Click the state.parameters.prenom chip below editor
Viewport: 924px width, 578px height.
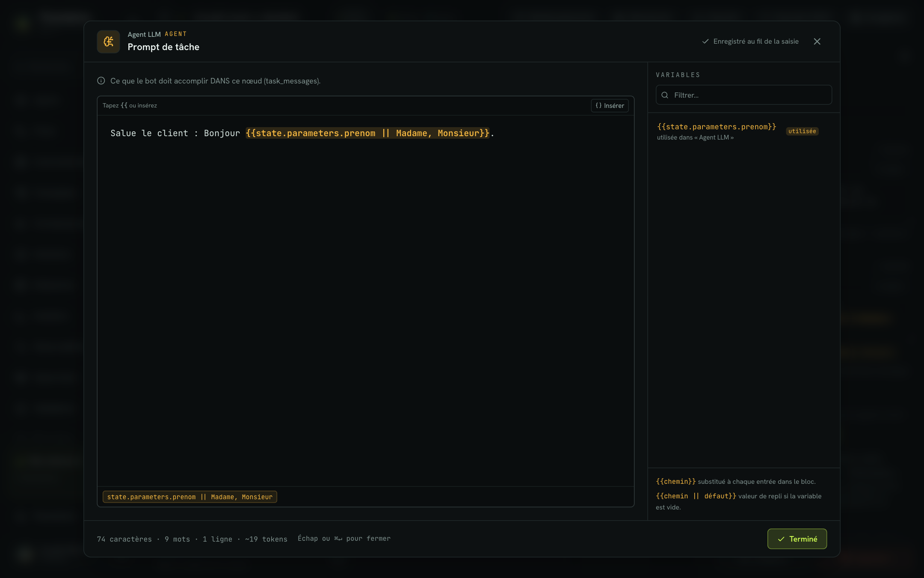190,497
